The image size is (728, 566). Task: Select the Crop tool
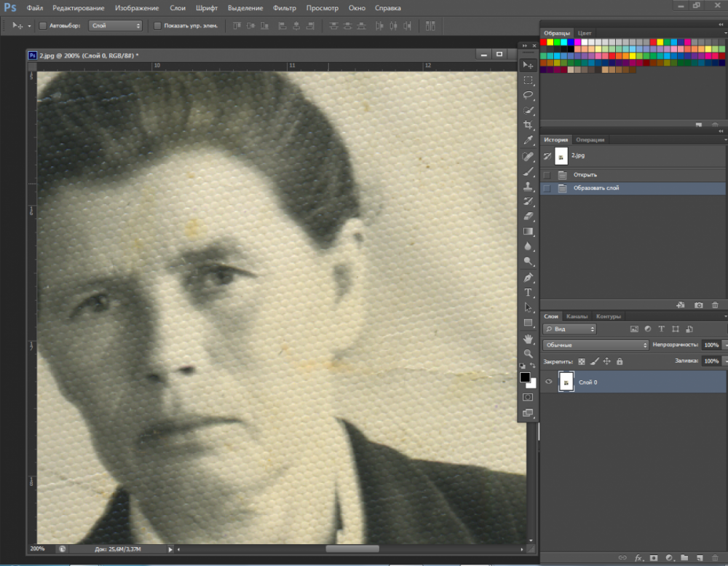pyautogui.click(x=529, y=125)
